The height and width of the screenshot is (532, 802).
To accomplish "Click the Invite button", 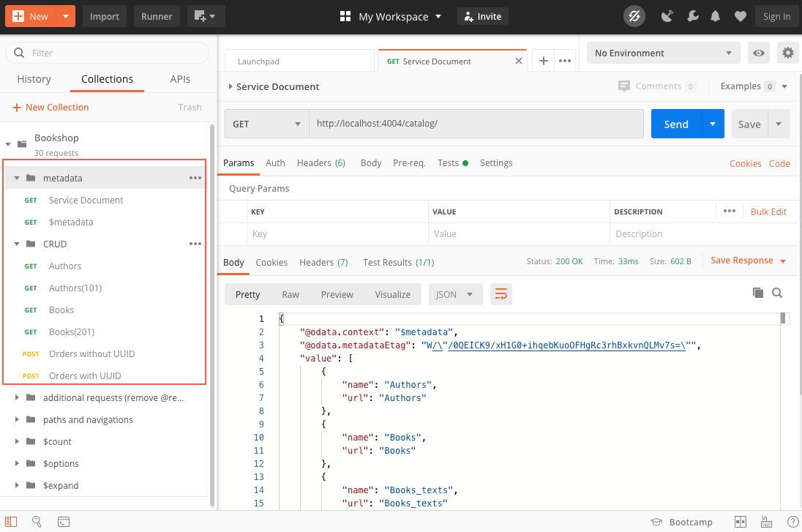I will click(x=483, y=16).
